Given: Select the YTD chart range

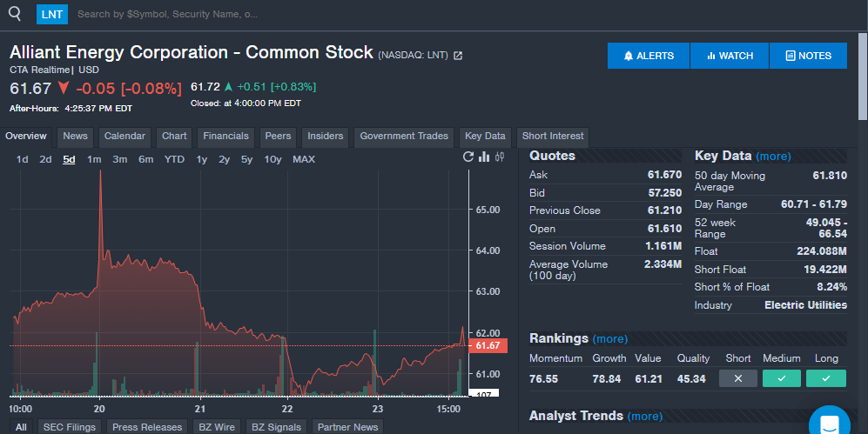Looking at the screenshot, I should pyautogui.click(x=174, y=159).
